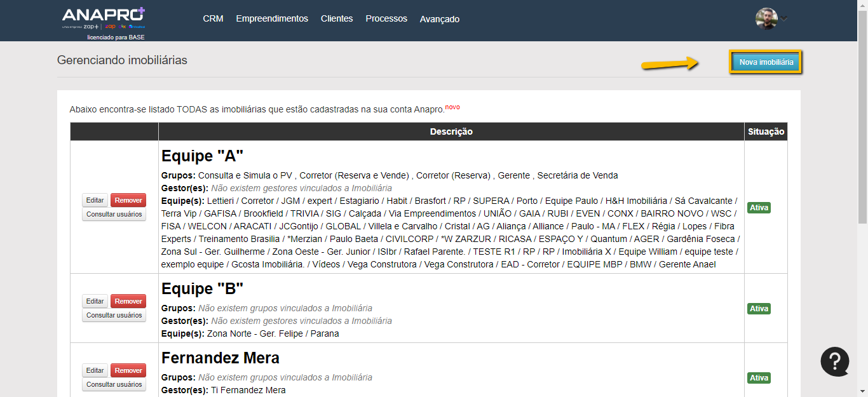The height and width of the screenshot is (397, 868).
Task: Consult users of Equipe "A"
Action: pos(114,214)
